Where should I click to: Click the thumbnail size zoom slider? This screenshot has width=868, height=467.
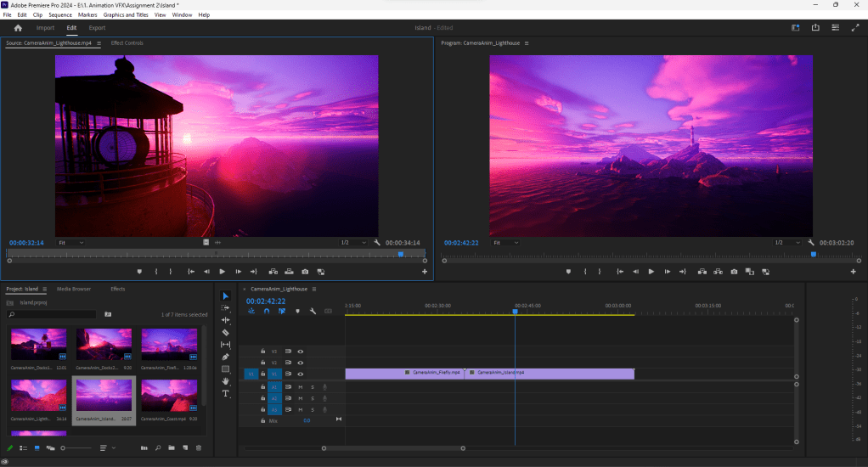[64, 447]
